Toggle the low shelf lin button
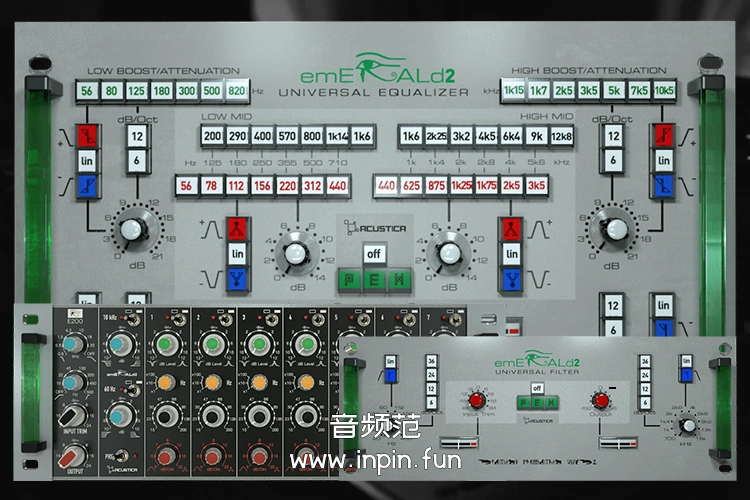Viewport: 750px width, 500px height. coord(87,161)
